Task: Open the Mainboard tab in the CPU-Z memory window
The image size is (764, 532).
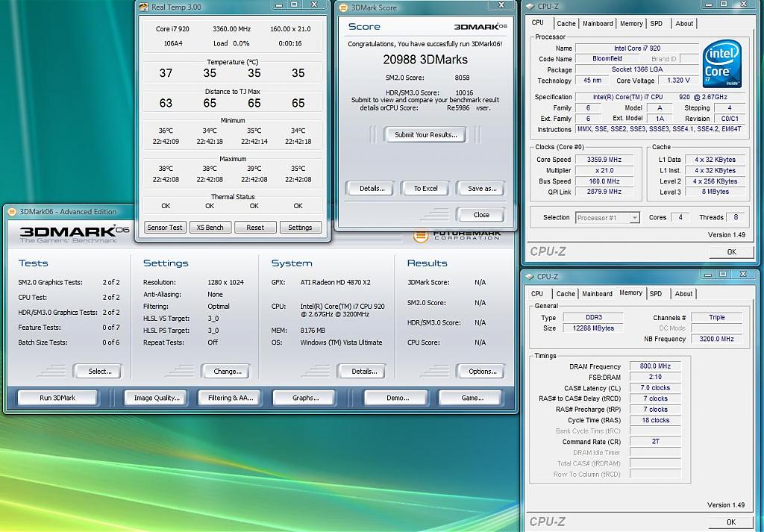Action: 598,294
